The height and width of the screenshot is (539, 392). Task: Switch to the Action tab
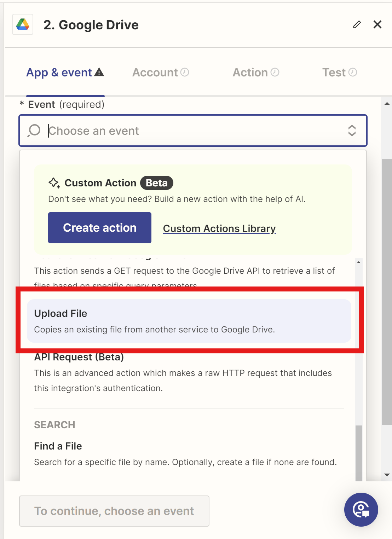[256, 73]
